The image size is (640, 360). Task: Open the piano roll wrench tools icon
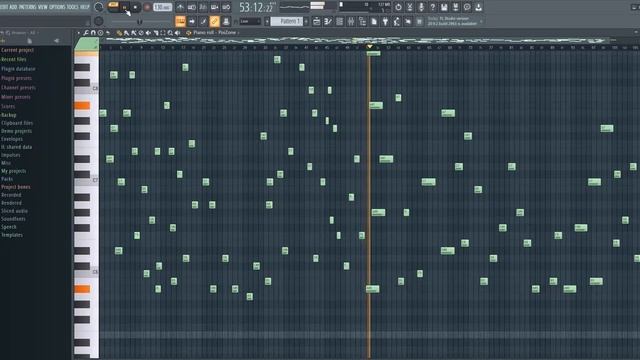click(86, 33)
